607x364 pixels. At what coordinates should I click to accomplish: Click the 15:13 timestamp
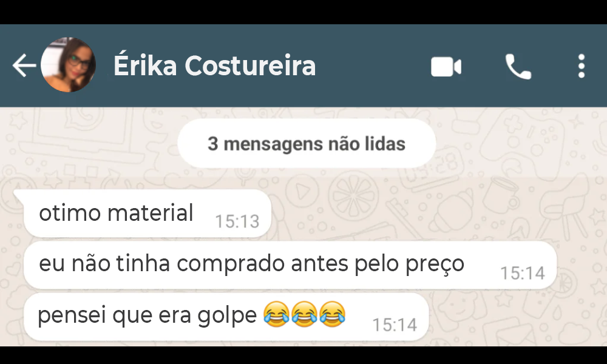237,221
